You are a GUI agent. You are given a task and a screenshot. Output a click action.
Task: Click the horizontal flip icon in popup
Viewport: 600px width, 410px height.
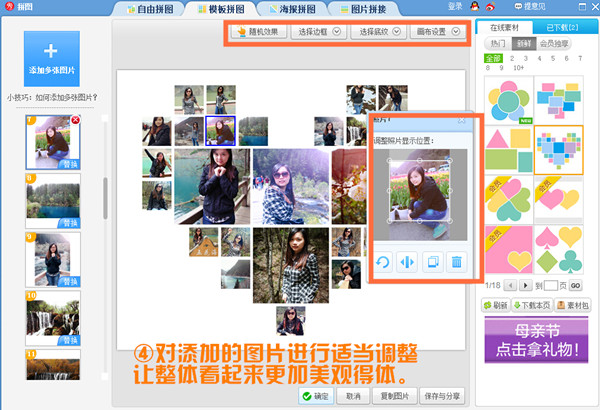[408, 262]
